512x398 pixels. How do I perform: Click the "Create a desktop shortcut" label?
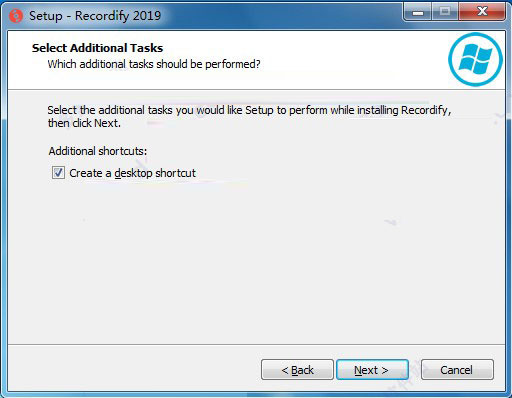tap(132, 173)
